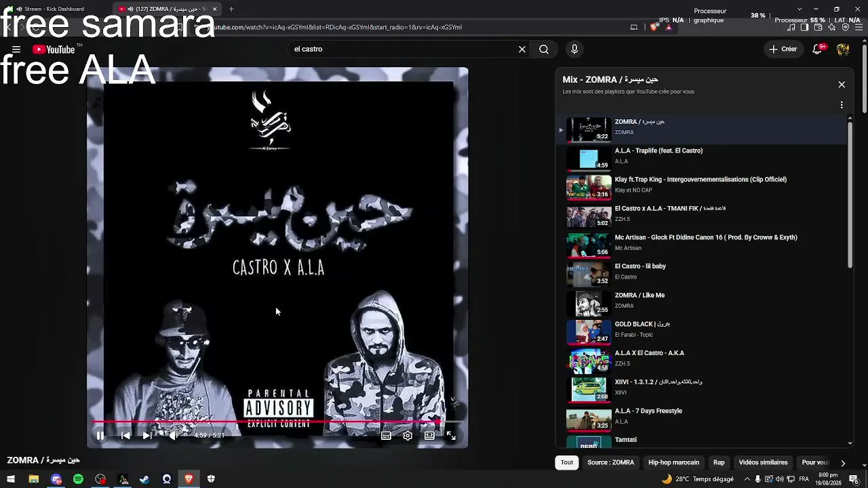This screenshot has width=868, height=488.
Task: Skip to next video in player
Action: pyautogui.click(x=147, y=436)
